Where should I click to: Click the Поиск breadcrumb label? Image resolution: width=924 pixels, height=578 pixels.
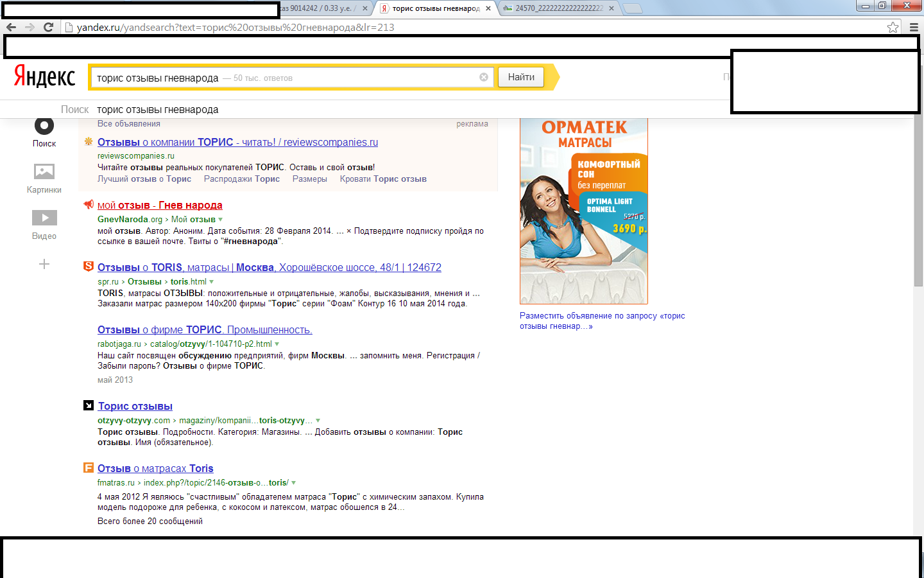click(x=74, y=110)
